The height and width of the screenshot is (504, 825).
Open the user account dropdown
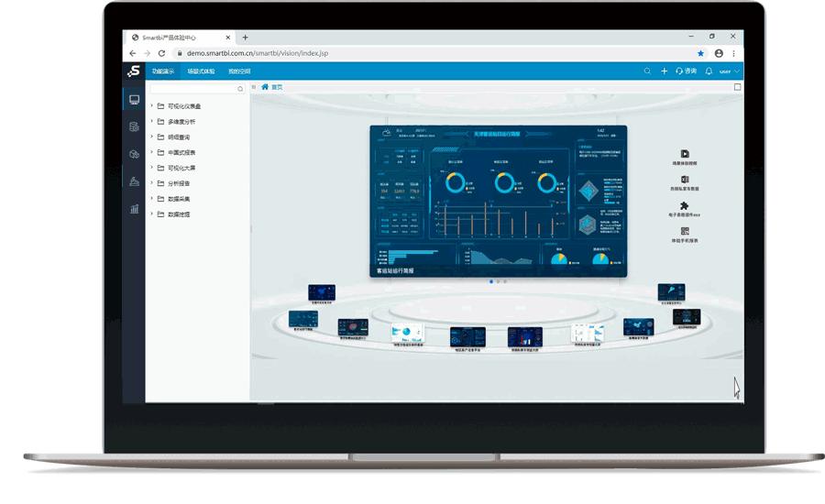pyautogui.click(x=729, y=71)
